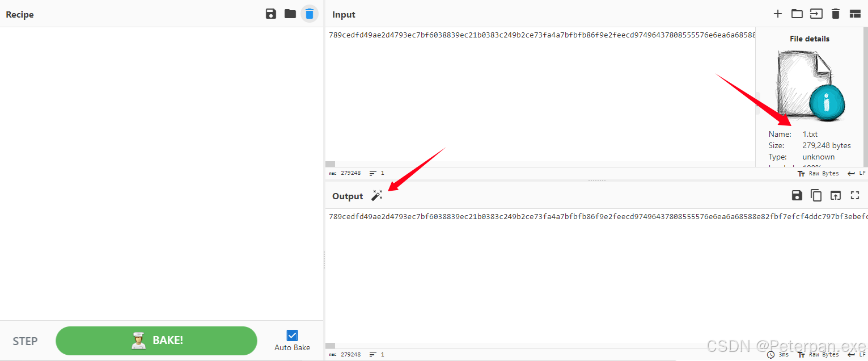Open folder as input
Screen dimensions: 868x361
[797, 14]
